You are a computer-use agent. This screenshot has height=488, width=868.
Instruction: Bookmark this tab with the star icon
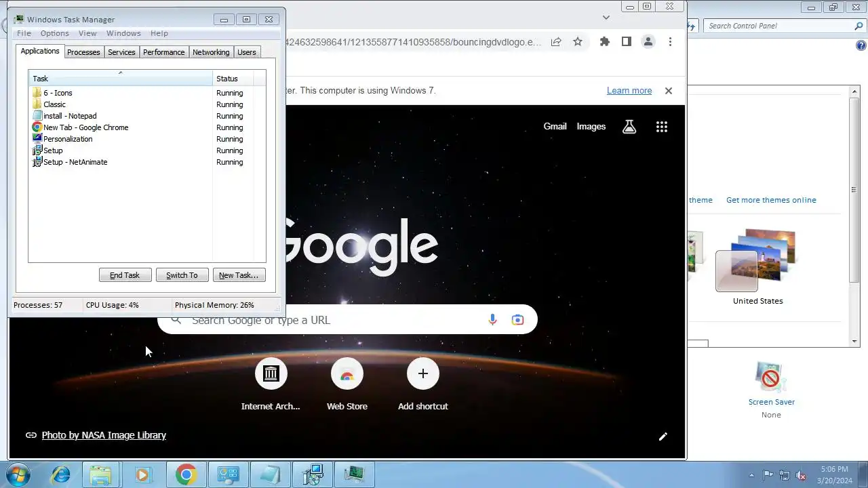(578, 41)
